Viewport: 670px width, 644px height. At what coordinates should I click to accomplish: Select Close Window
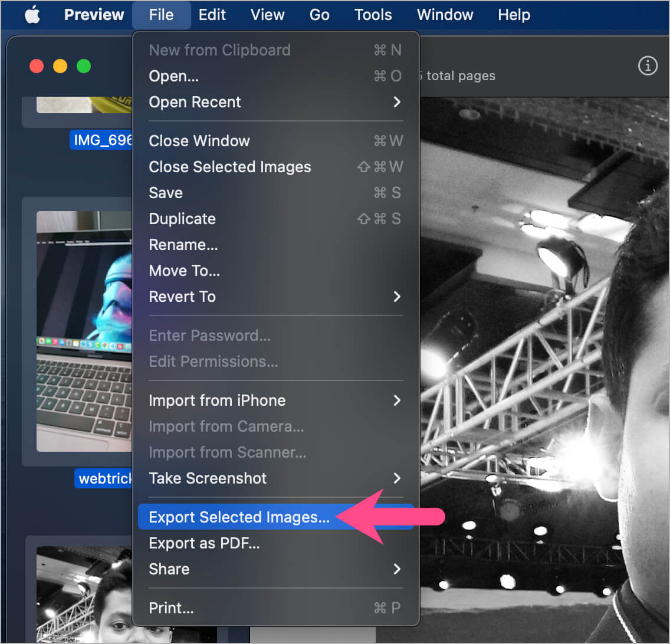(275, 141)
